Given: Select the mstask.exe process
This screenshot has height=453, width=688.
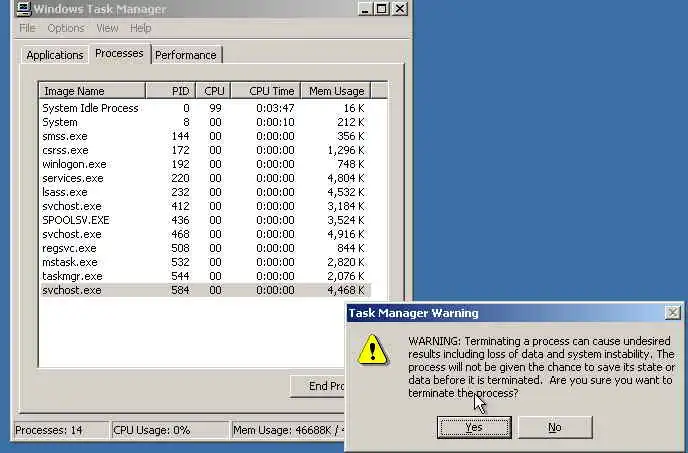Looking at the screenshot, I should click(205, 262).
